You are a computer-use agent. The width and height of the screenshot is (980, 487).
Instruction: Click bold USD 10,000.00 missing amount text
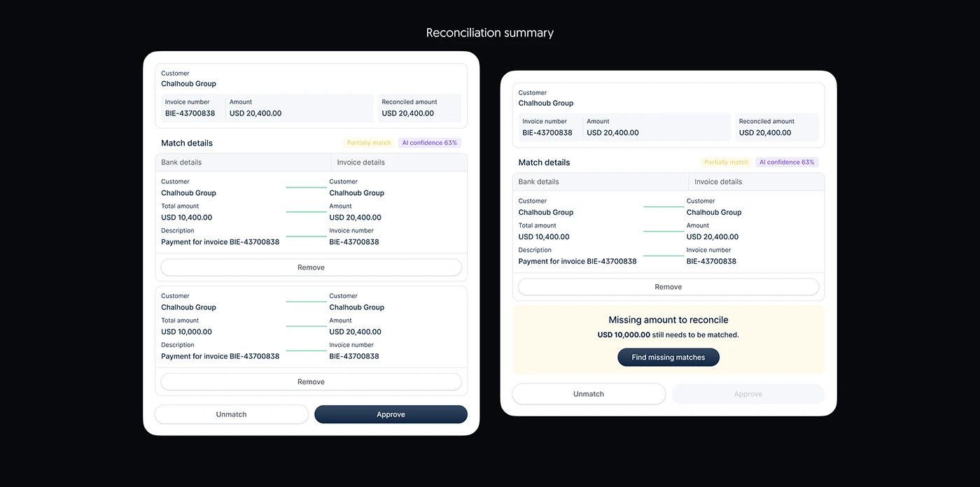point(624,335)
